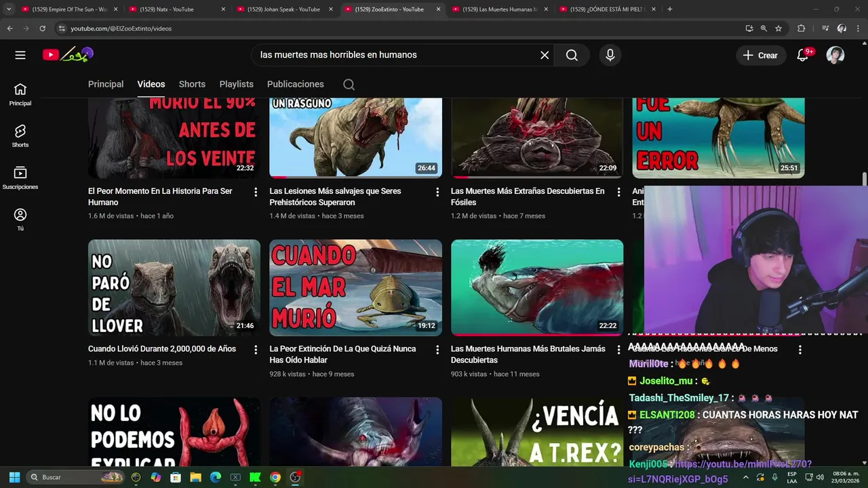Select the channel Videos tab
Viewport: 868px width, 488px height.
click(151, 84)
